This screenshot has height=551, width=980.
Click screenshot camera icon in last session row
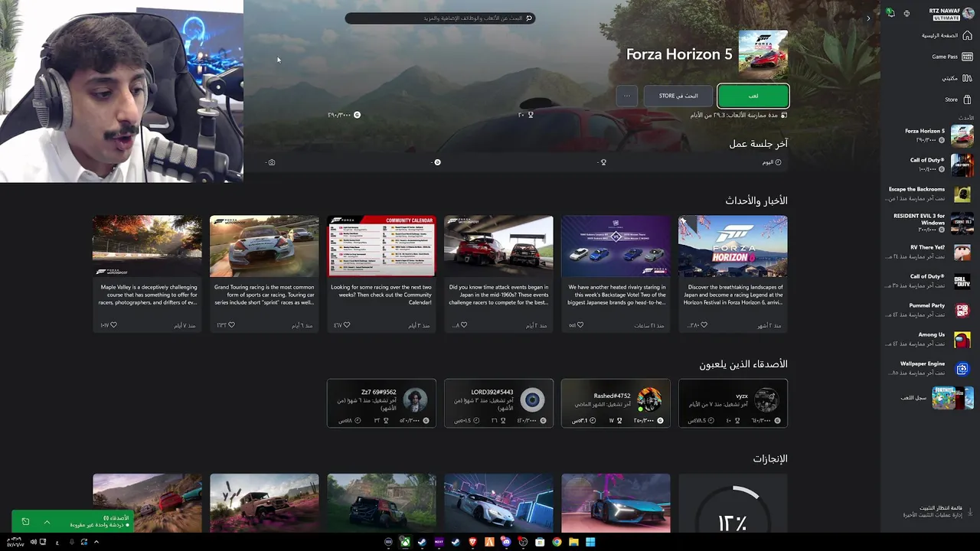pos(272,162)
